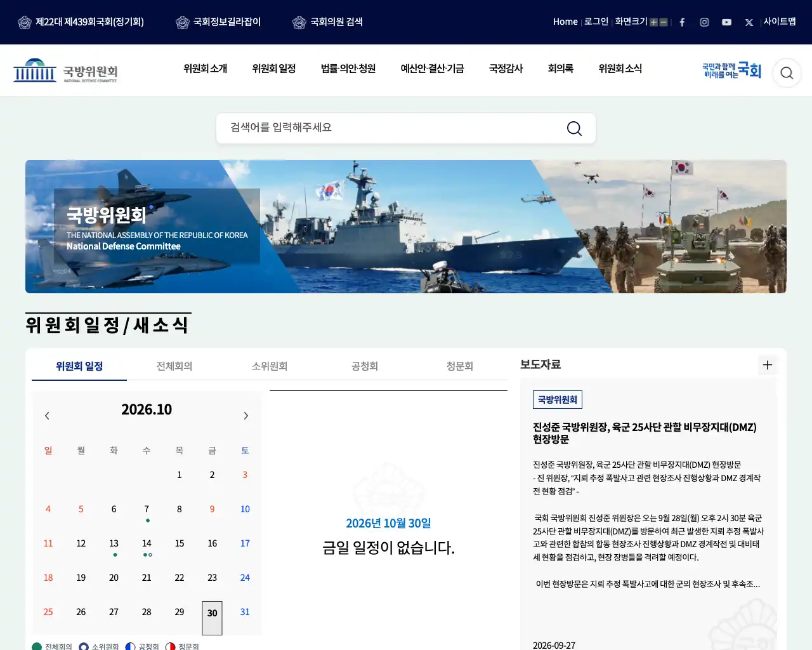Open the press release titled 진성준 국방위원장 DMZ 현장방문
The height and width of the screenshot is (650, 812).
pyautogui.click(x=645, y=433)
